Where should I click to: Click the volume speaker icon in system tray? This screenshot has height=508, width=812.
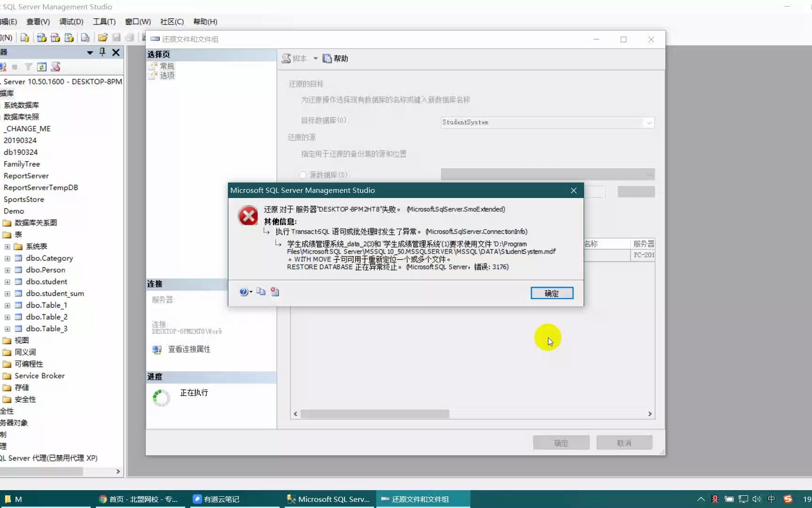pos(757,499)
